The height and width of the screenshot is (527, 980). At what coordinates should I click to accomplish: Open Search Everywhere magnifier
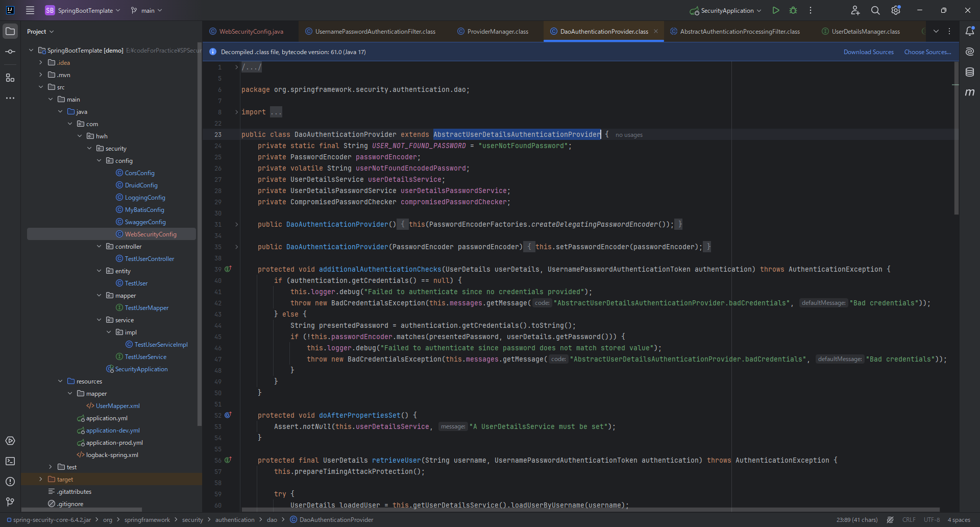tap(875, 10)
